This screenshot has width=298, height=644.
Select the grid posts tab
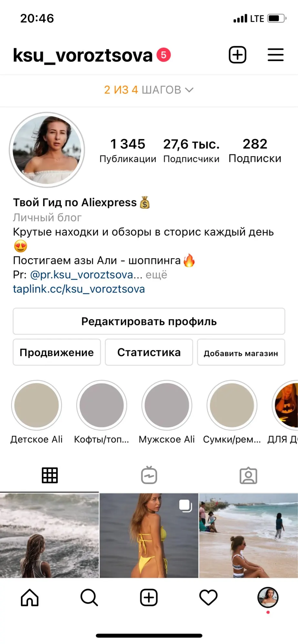click(50, 475)
